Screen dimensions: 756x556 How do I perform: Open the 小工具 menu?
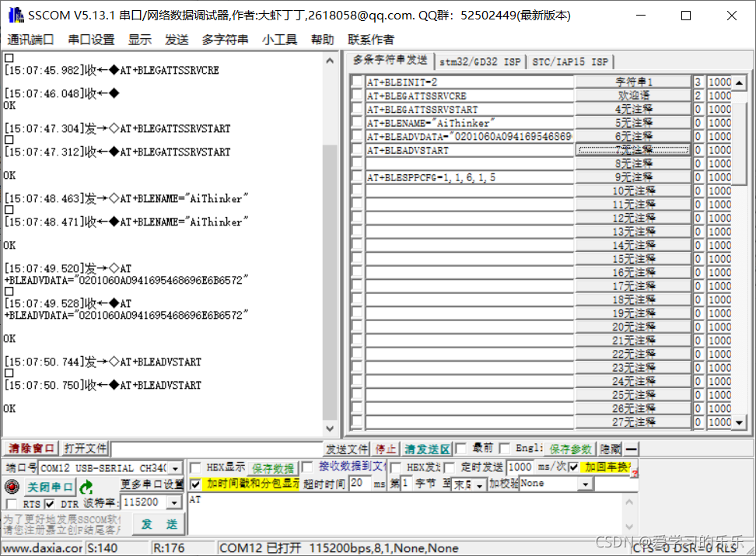(280, 40)
